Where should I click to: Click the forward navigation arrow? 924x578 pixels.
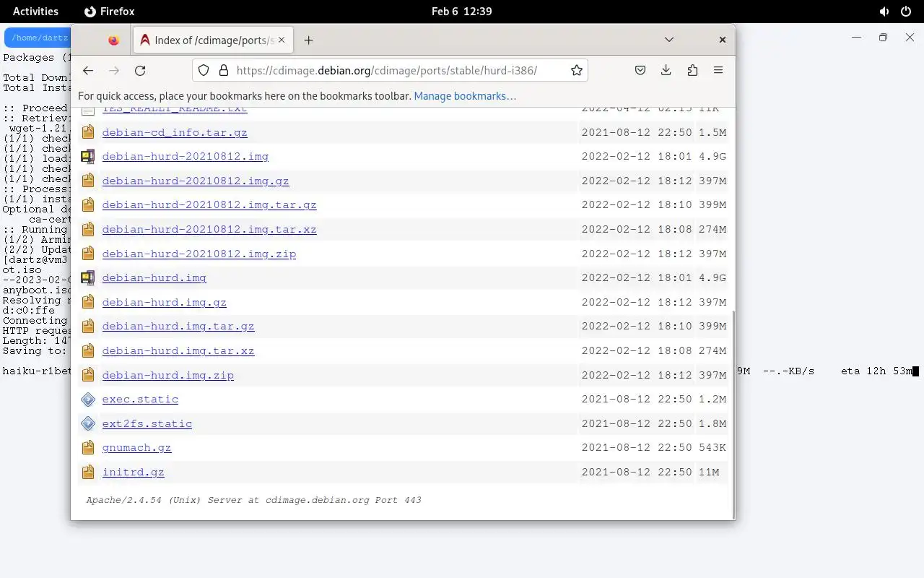[114, 70]
